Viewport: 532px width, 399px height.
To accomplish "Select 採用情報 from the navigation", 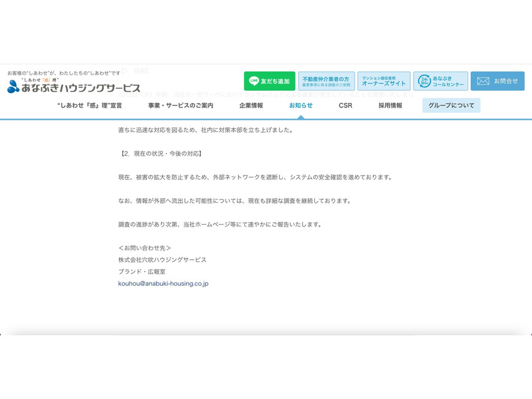I will point(389,105).
